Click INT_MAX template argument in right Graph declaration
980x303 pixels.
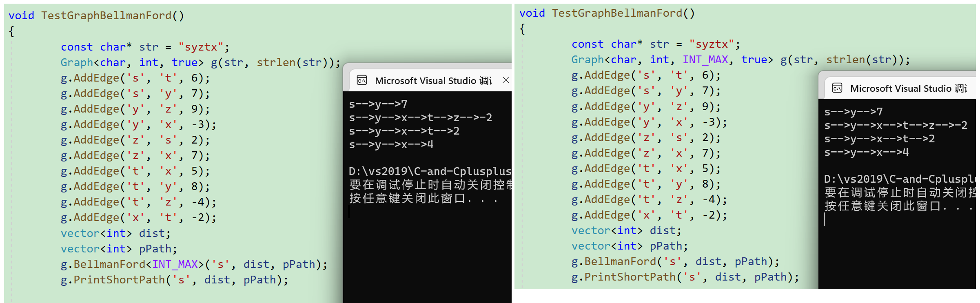[x=705, y=60]
